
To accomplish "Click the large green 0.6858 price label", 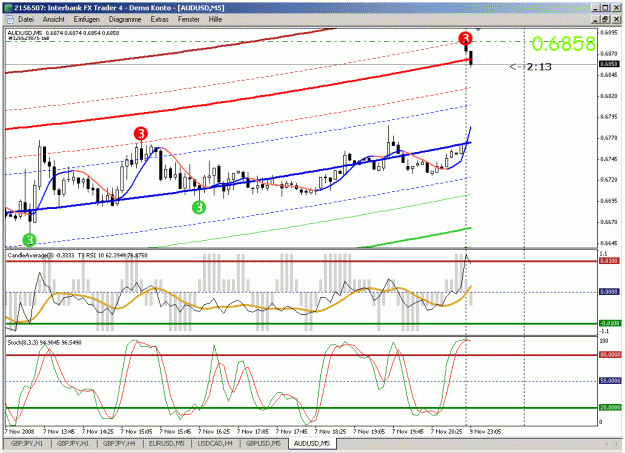I will (x=563, y=43).
